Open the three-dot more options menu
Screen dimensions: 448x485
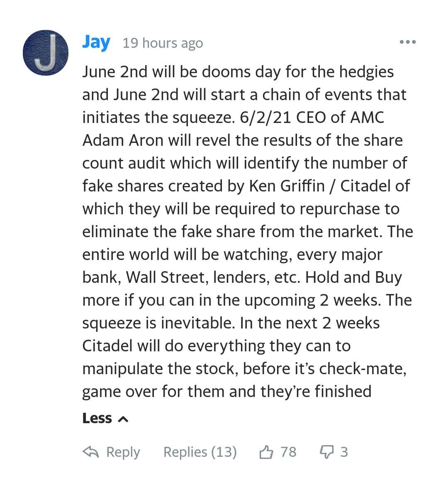coord(407,42)
